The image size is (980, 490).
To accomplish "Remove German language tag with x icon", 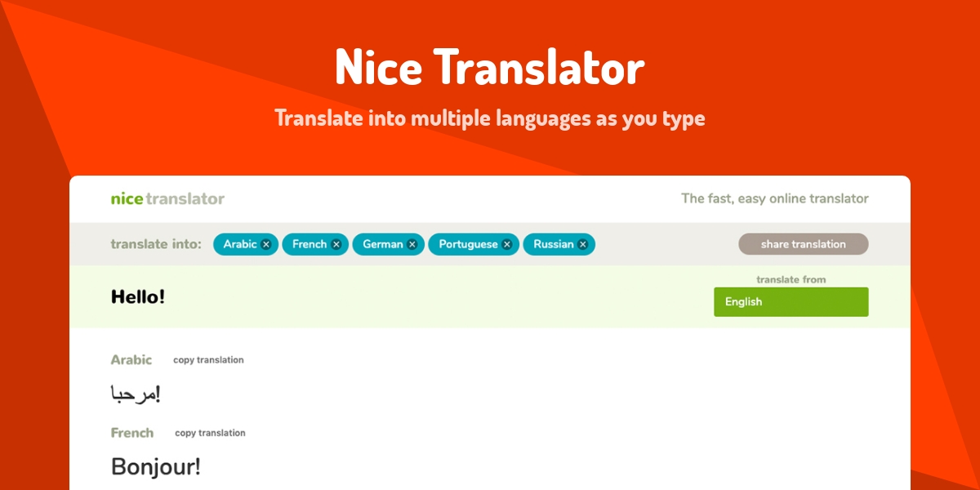I will point(412,244).
